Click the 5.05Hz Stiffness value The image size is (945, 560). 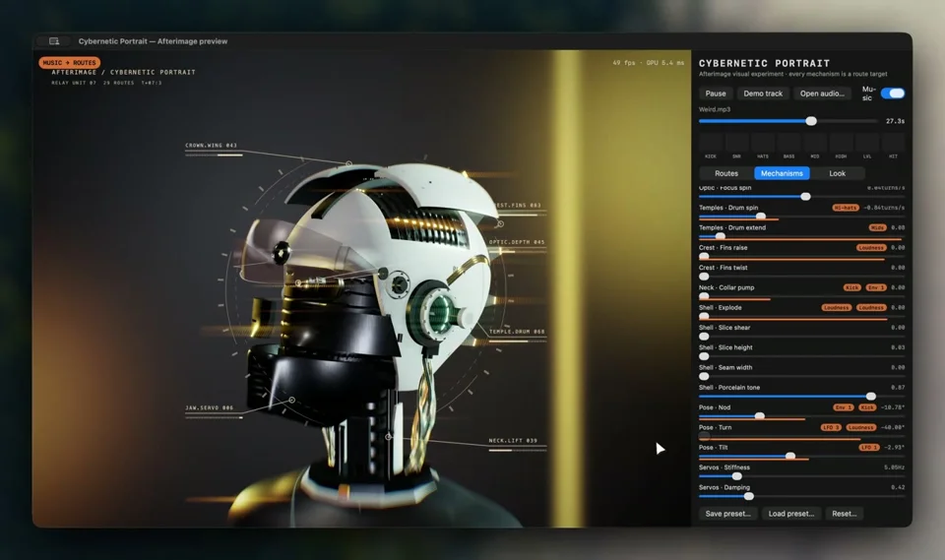895,467
